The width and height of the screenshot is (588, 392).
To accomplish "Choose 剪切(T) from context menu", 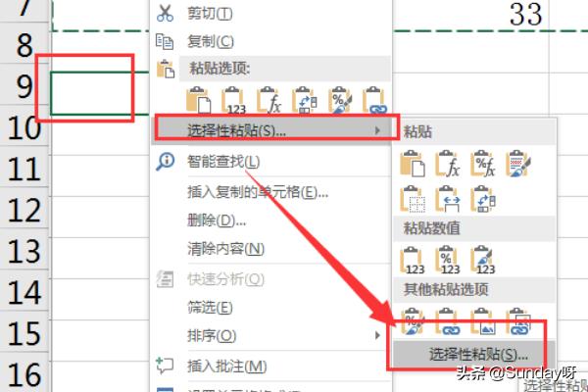I will [210, 14].
